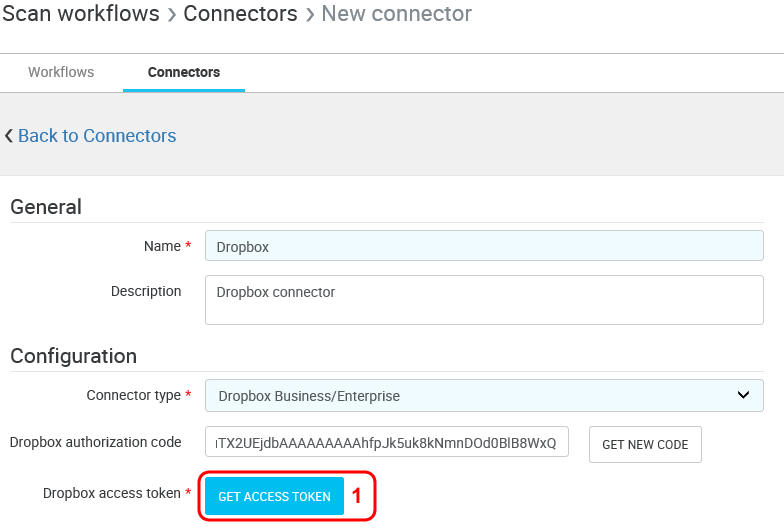Focus the Name field containing Dropbox
The image size is (784, 529).
click(x=484, y=246)
